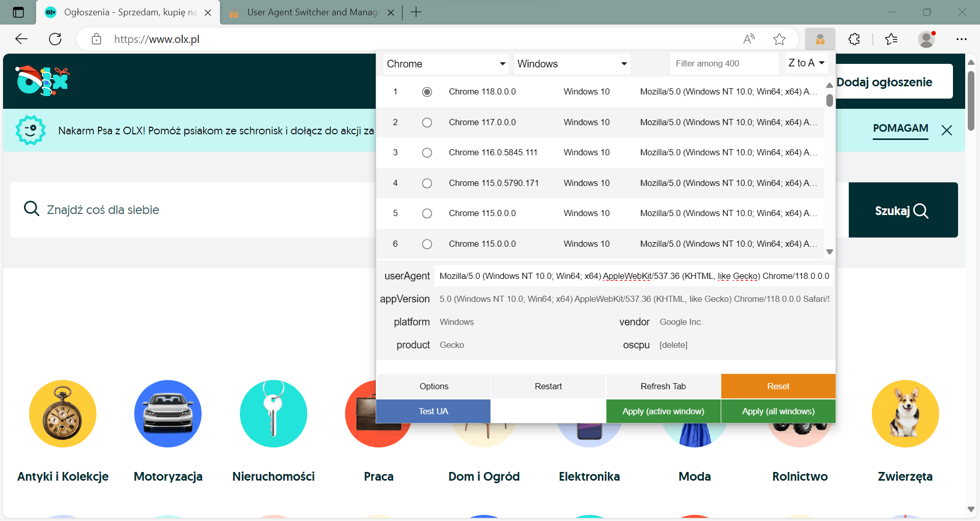Image resolution: width=980 pixels, height=521 pixels.
Task: Click the Szukaj search button
Action: [903, 210]
